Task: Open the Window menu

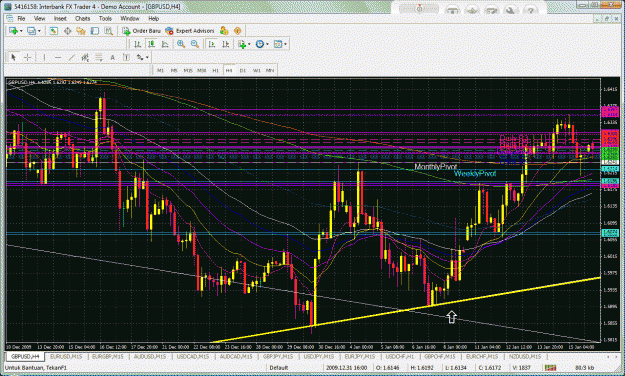Action: coord(130,18)
